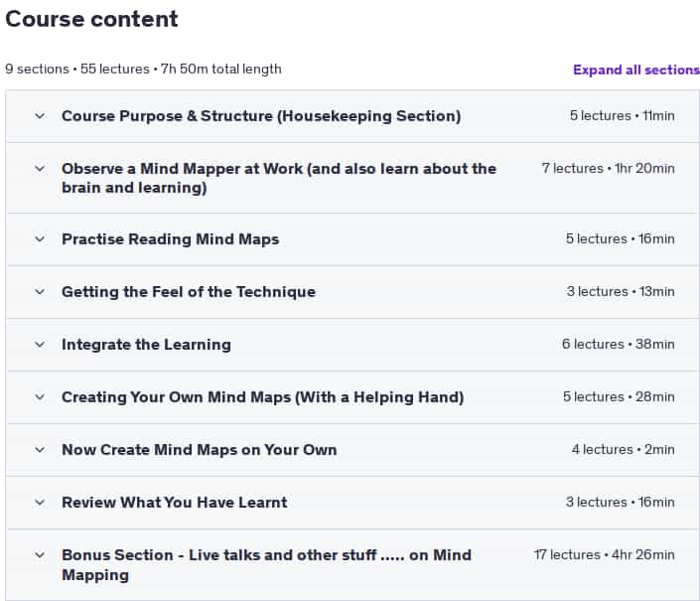Open Creating Your Own Mind Maps section title
This screenshot has height=601, width=700.
262,397
